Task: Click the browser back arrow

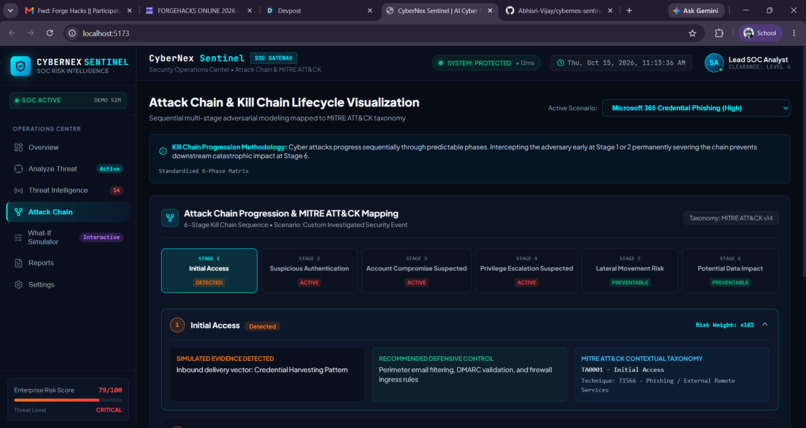Action: (x=12, y=33)
